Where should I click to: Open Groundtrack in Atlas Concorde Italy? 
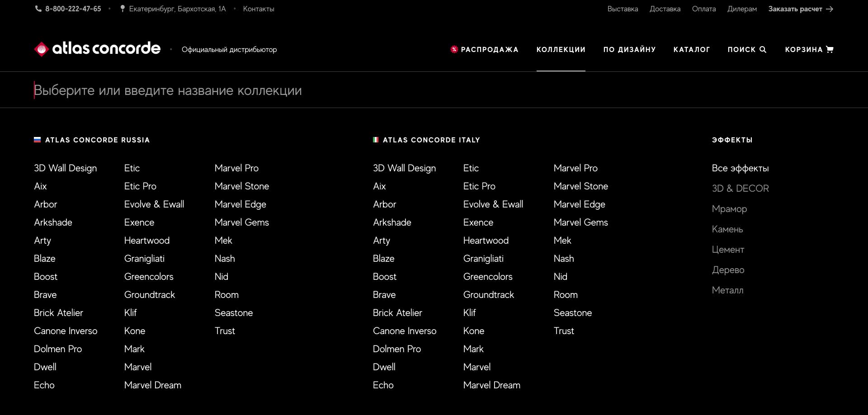coord(489,295)
